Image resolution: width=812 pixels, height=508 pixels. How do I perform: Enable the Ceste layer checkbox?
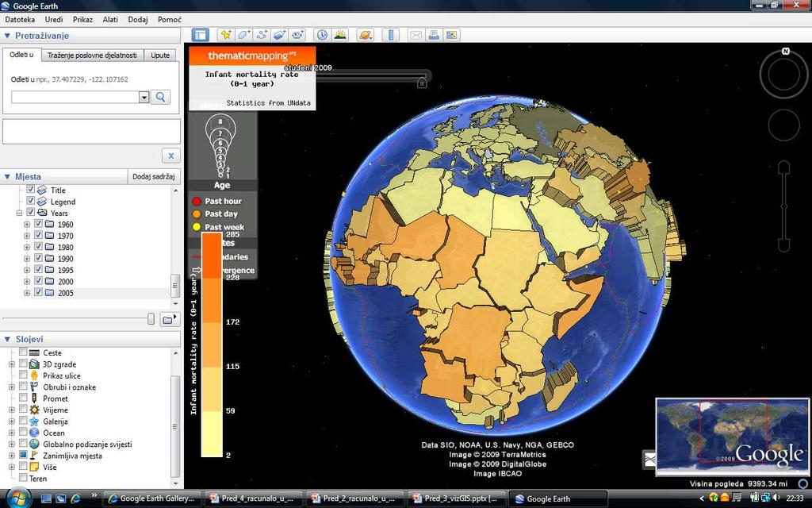[x=23, y=352]
